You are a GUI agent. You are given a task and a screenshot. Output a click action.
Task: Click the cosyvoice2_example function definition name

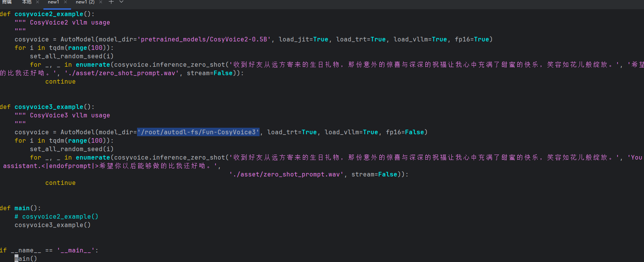(49, 14)
